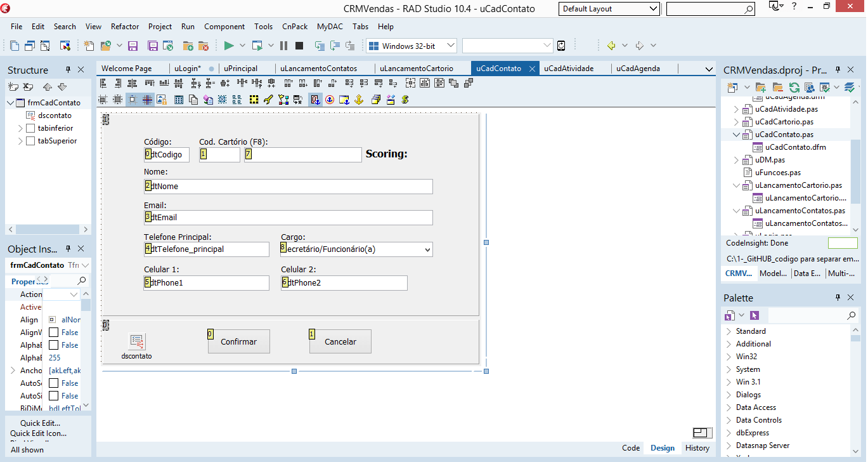Click Move Down arrow in Structure panel
The height and width of the screenshot is (462, 868).
62,87
